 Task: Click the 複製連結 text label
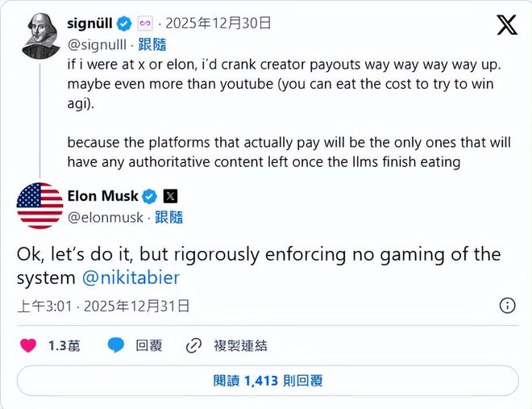coord(239,345)
